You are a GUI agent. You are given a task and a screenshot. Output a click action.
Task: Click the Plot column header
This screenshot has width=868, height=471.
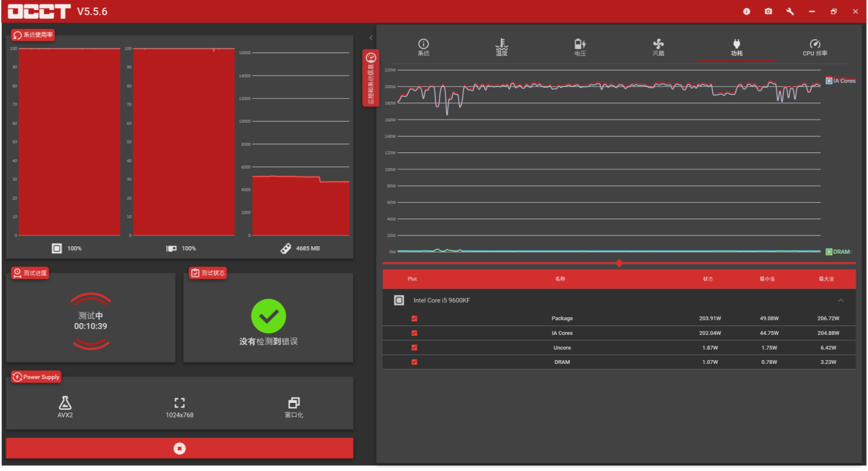pos(412,279)
